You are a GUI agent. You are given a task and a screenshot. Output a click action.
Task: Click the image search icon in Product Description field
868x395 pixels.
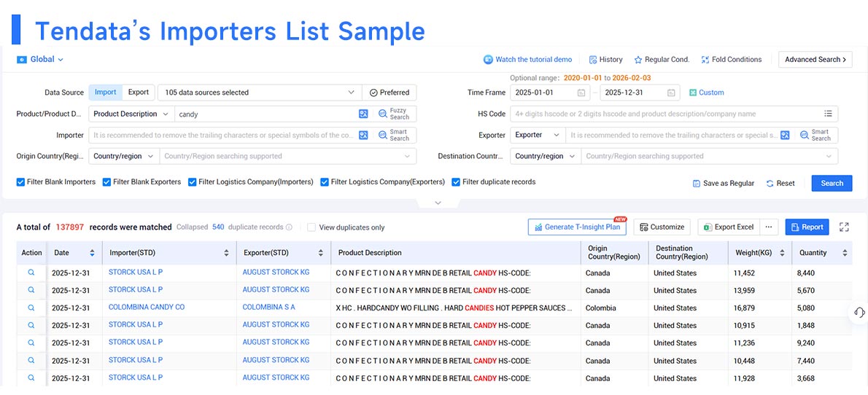click(363, 114)
